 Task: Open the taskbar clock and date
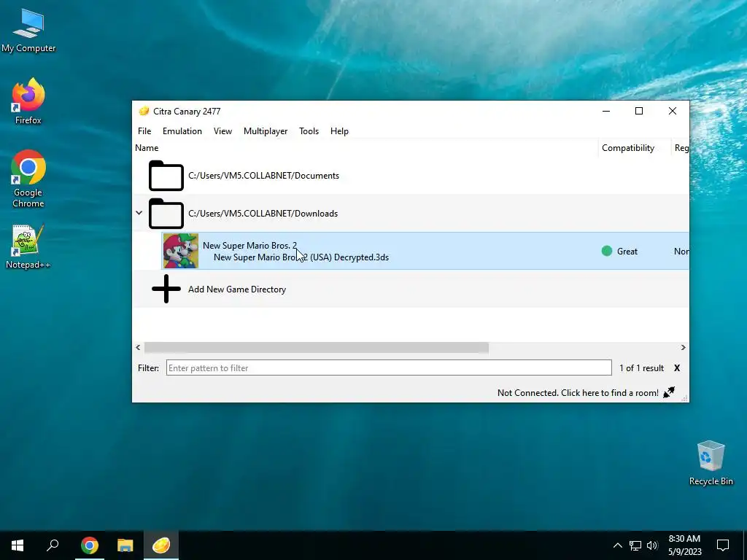[x=684, y=545]
